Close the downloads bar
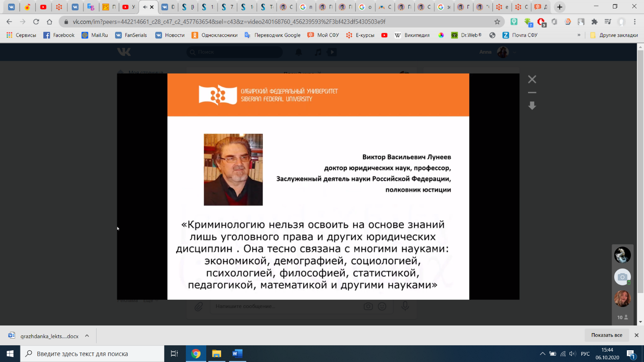The height and width of the screenshot is (362, 644). tap(636, 335)
